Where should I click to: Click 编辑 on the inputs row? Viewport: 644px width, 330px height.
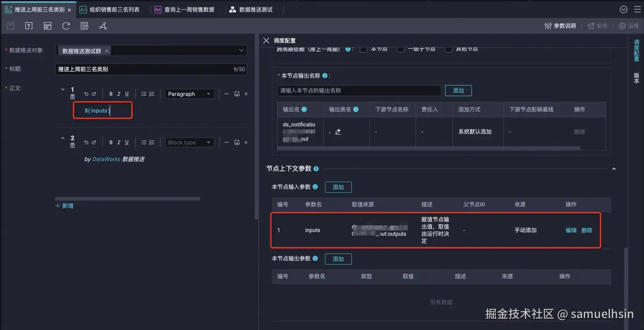point(571,230)
